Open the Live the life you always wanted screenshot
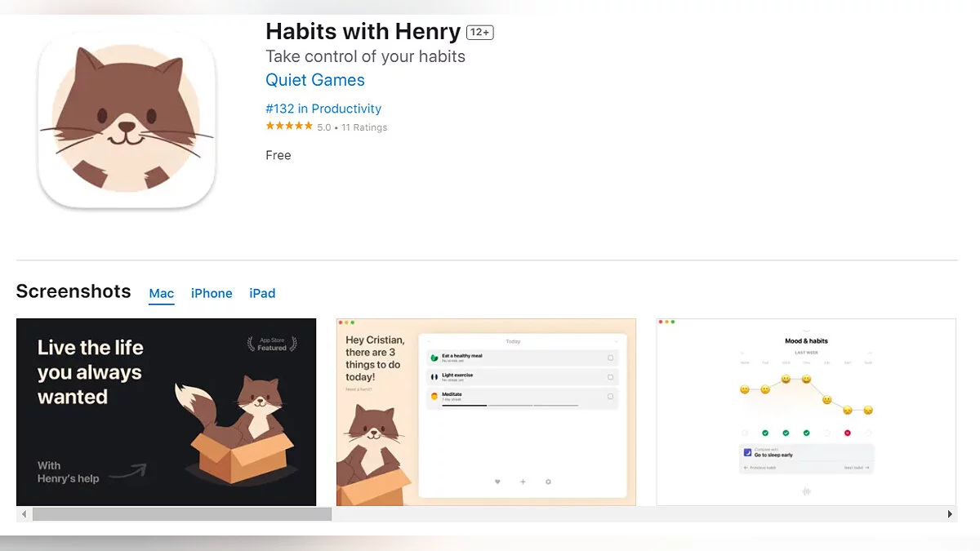This screenshot has width=980, height=551. pyautogui.click(x=166, y=412)
